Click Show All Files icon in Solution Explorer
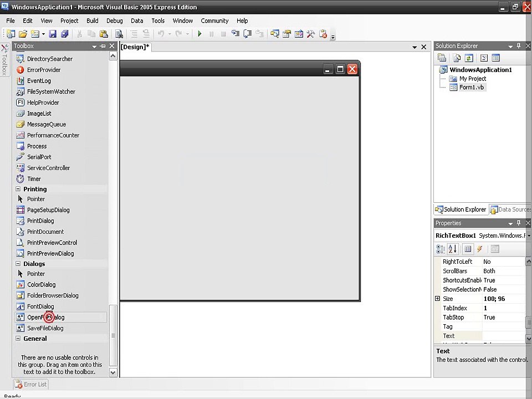The width and height of the screenshot is (532, 399). click(457, 58)
